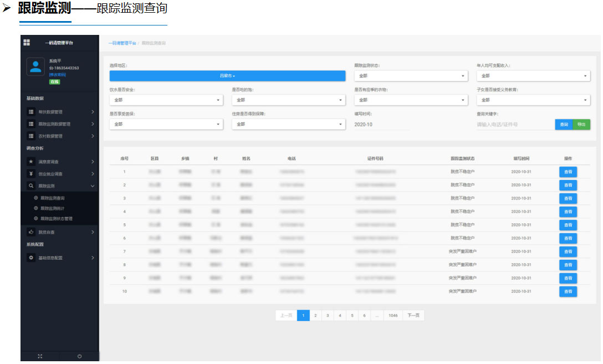Click the 2020-10-31 date in row 5
This screenshot has height=364, width=603.
click(x=521, y=225)
